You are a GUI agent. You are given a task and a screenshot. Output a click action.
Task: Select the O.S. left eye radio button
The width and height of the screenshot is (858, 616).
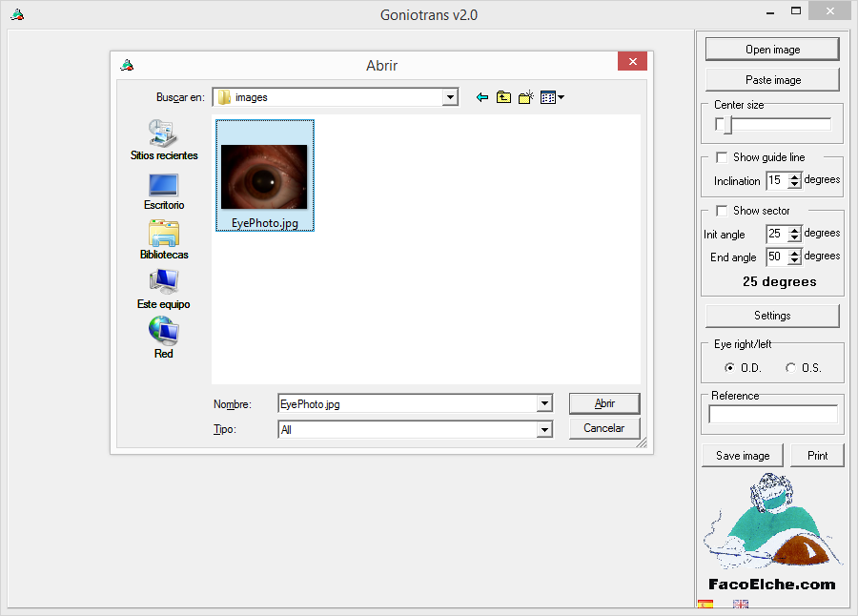[790, 368]
